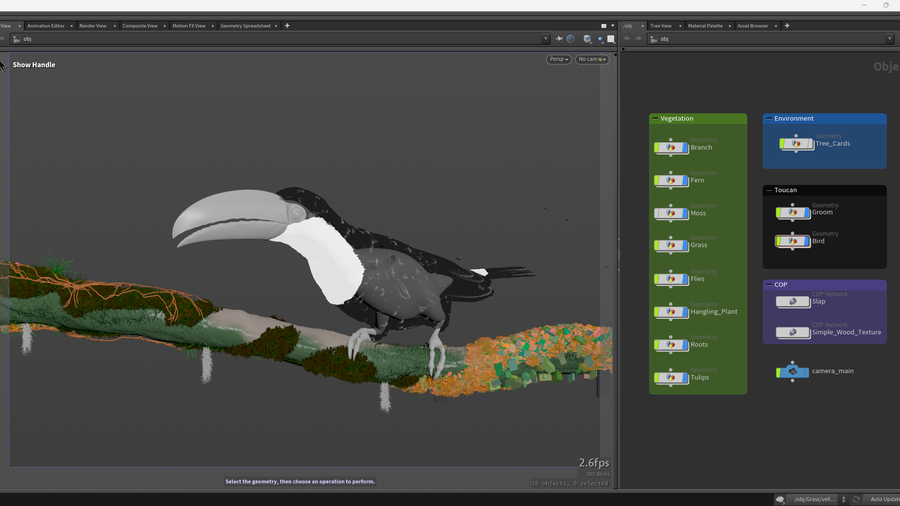Select the Simple_Wood_Texture COP node
Screen dimensions: 900x506
tap(793, 332)
